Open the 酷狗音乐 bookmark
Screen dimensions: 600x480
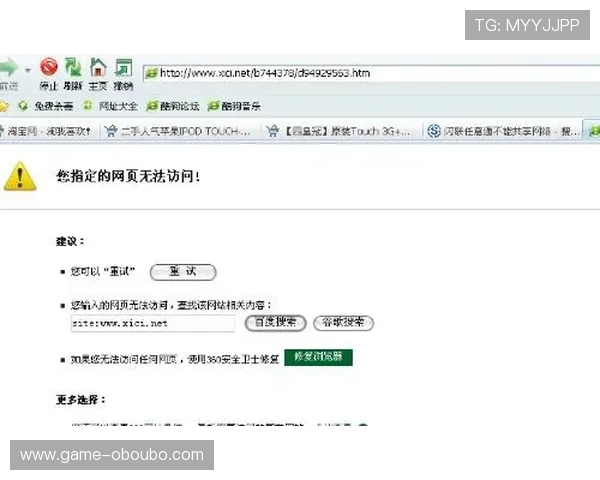234,106
